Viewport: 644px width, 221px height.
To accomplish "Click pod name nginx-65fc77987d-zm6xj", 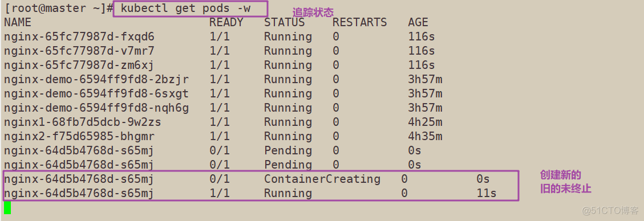I will (x=79, y=65).
